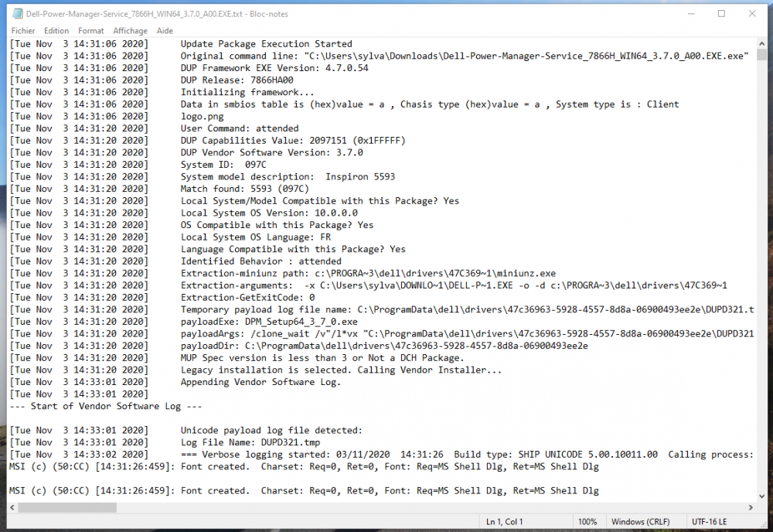Open the Edition menu
Viewport: 773px width, 532px height.
56,31
